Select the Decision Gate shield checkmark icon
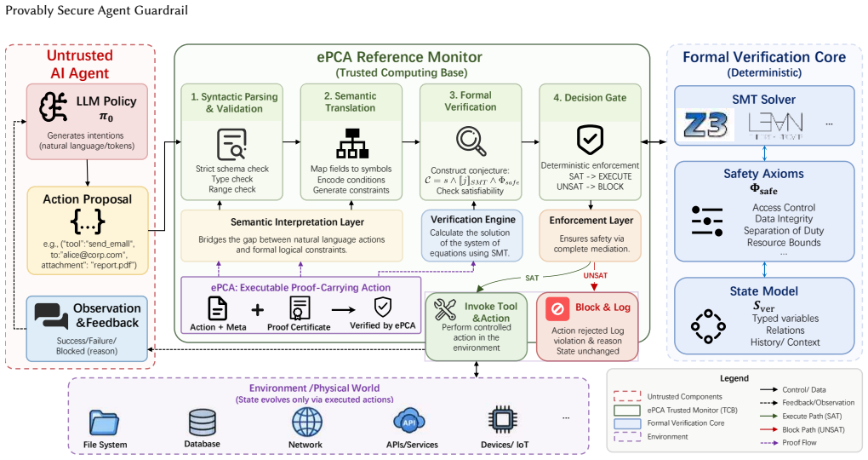Screen dimensions: 868x460 pos(590,140)
